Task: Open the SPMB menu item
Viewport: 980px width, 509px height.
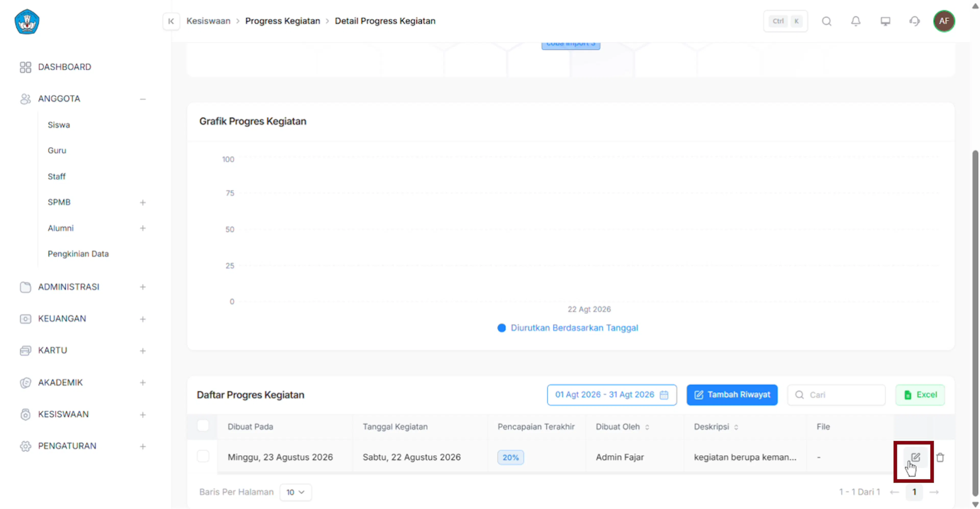Action: pos(59,202)
